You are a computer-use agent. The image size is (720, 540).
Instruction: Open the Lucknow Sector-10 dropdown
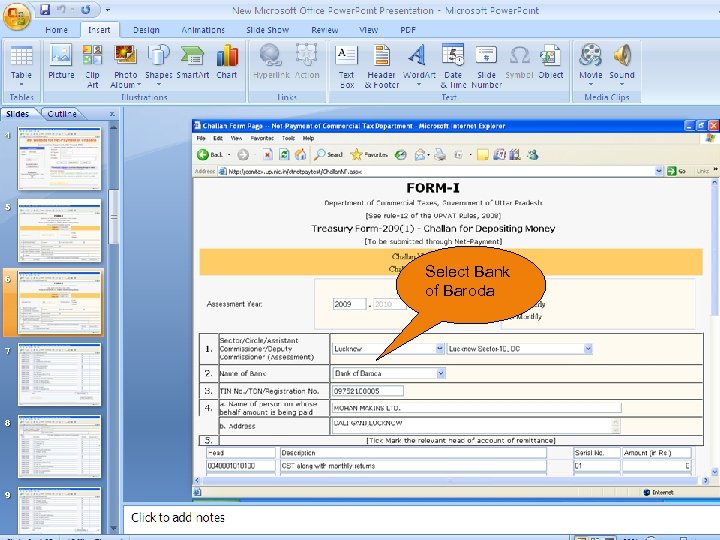[588, 349]
